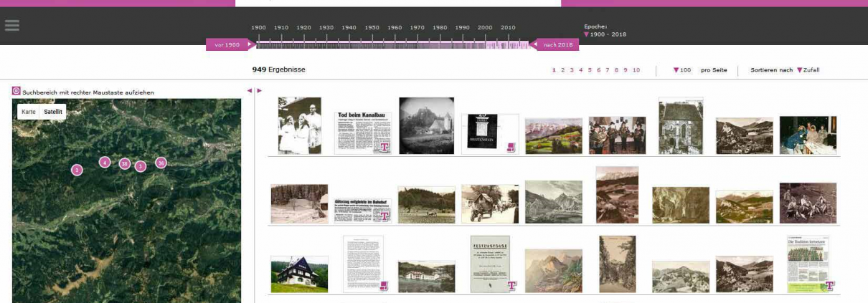Toggle the 'vor 1900' timeline handle
Screen dimensions: 868x303
[x=229, y=44]
